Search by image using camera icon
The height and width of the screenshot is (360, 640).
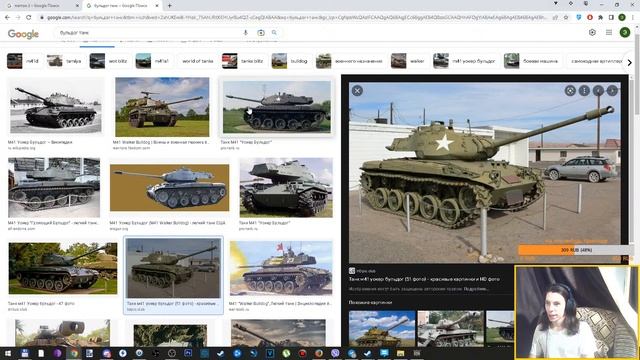261,33
